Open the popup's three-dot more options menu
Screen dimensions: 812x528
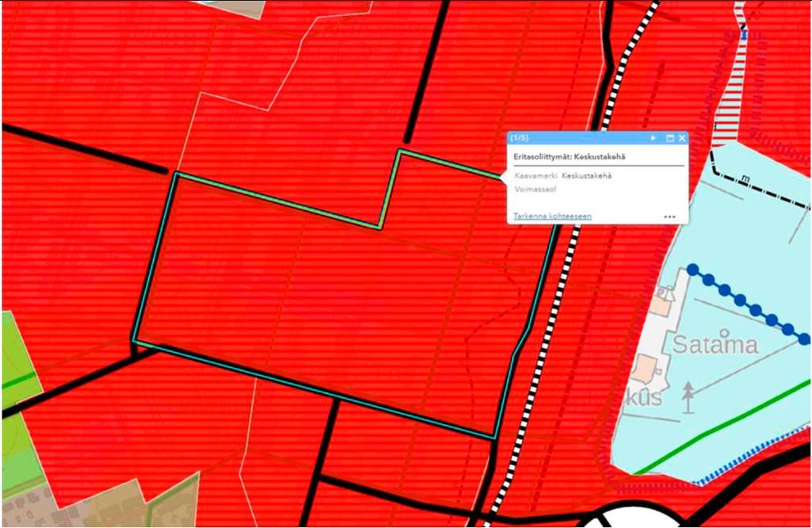click(669, 216)
